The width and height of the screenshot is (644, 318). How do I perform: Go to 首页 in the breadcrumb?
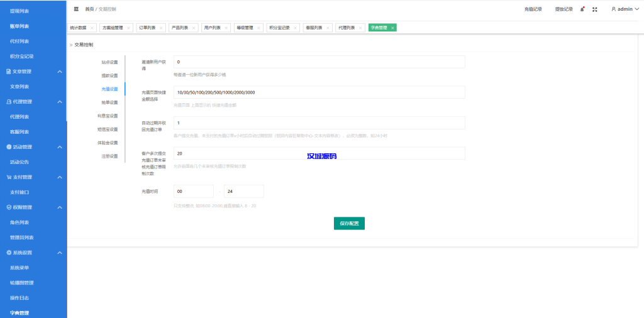89,9
